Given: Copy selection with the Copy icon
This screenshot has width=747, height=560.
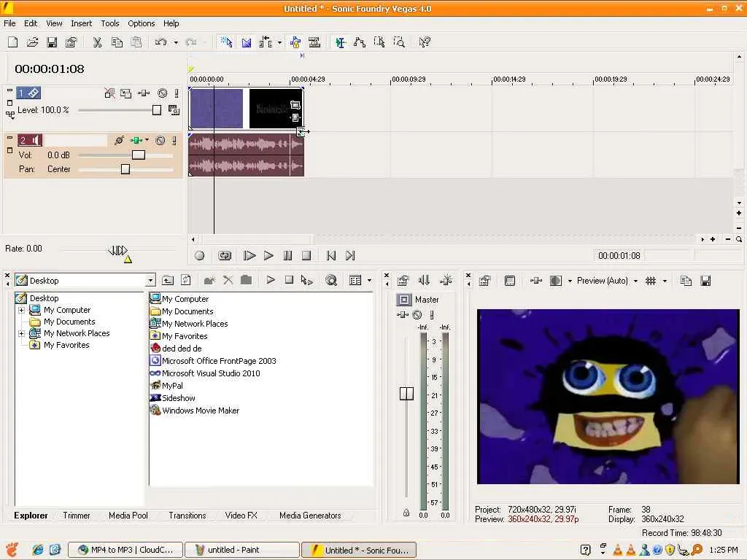Looking at the screenshot, I should coord(117,42).
